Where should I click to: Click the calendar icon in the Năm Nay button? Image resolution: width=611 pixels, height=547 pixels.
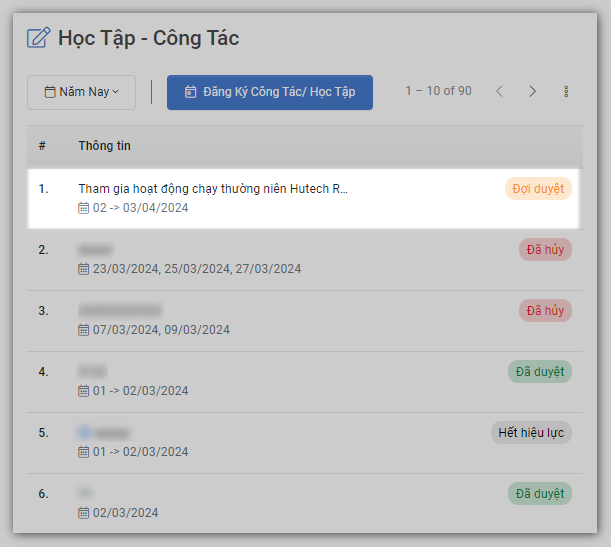pos(50,92)
